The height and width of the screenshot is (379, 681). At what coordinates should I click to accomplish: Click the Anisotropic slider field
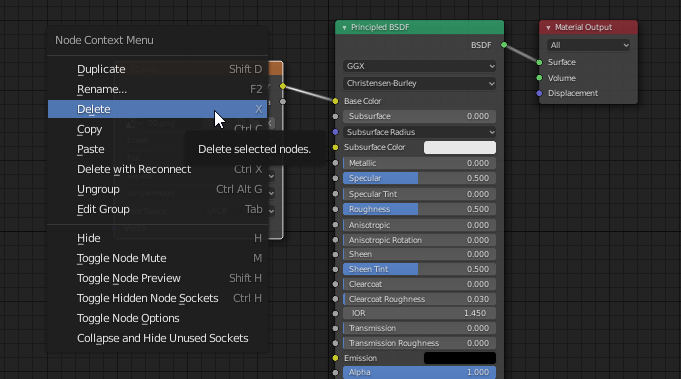point(420,225)
